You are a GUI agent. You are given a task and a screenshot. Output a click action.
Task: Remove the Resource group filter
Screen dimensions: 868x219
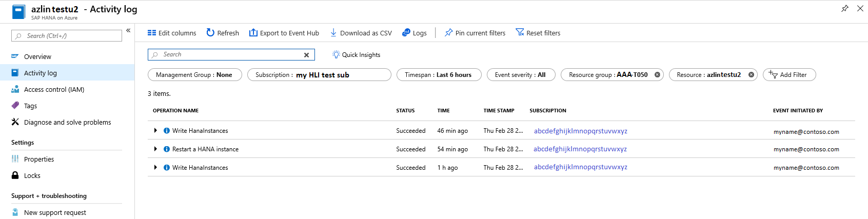point(657,75)
